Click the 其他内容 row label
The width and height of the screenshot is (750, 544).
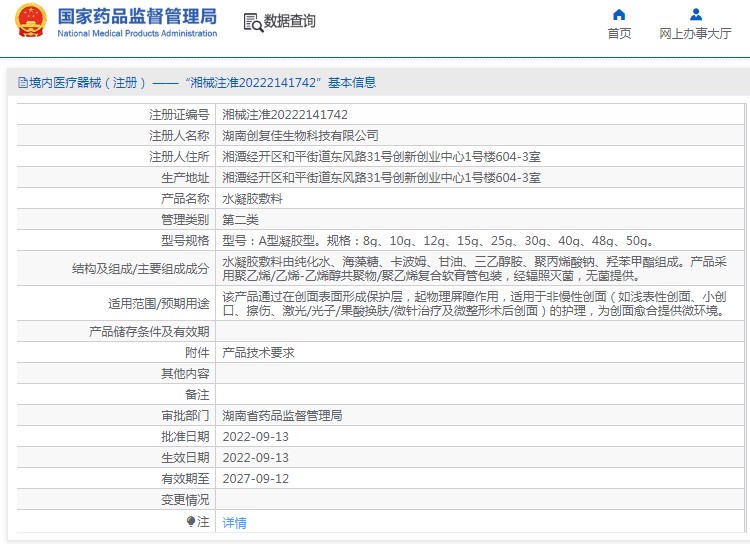tap(185, 374)
